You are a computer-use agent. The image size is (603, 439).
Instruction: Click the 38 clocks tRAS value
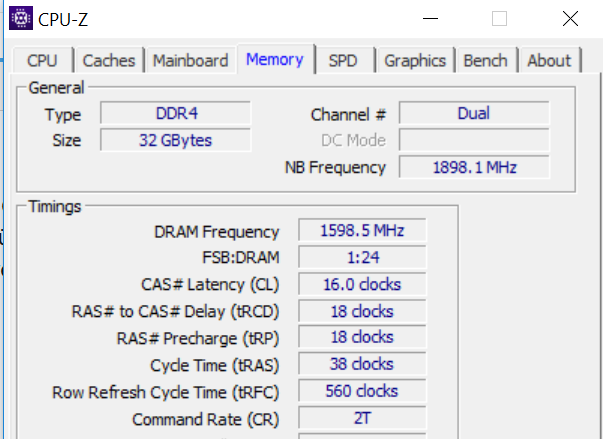362,364
